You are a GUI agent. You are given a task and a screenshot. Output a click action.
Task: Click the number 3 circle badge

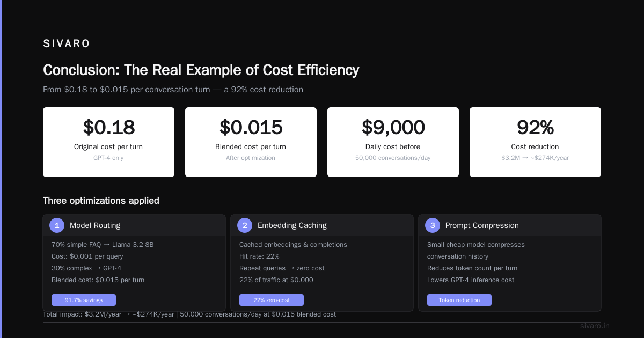pos(433,225)
